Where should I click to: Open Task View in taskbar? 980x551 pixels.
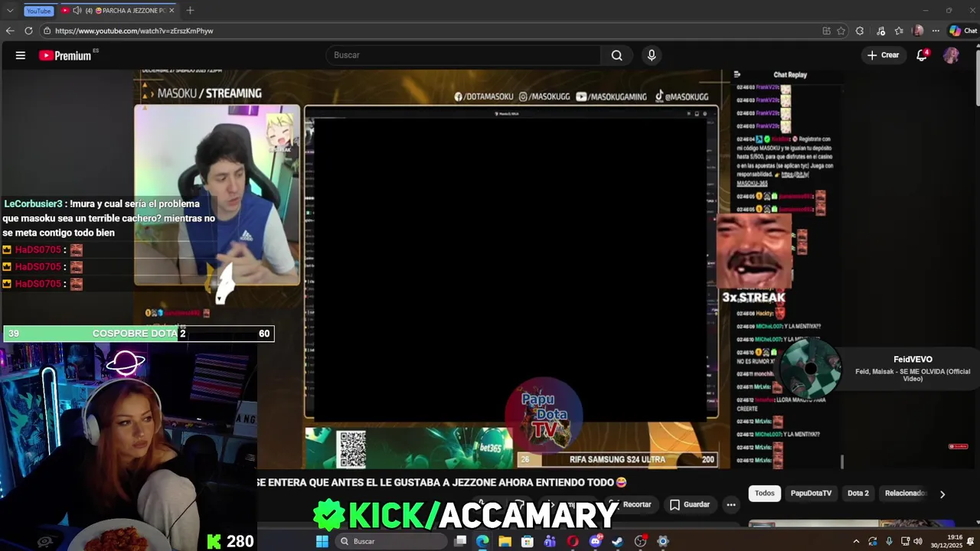460,541
